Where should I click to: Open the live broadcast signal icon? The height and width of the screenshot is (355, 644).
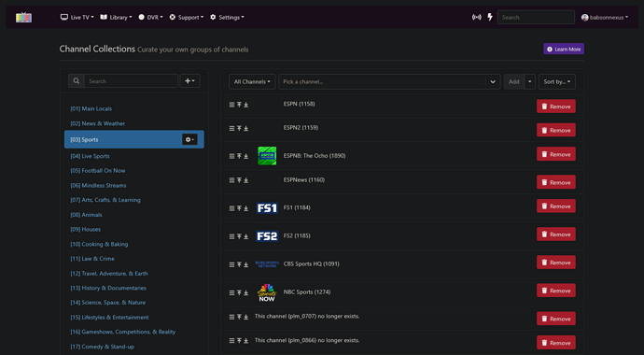pos(476,17)
